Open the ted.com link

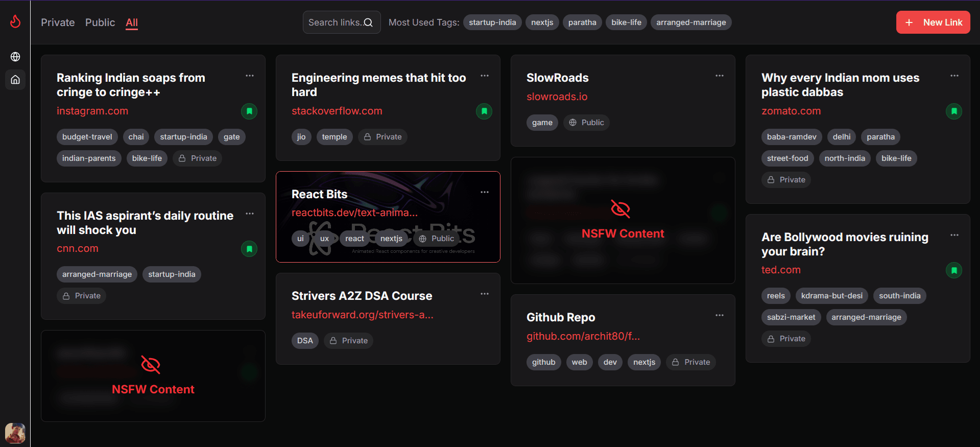point(781,270)
